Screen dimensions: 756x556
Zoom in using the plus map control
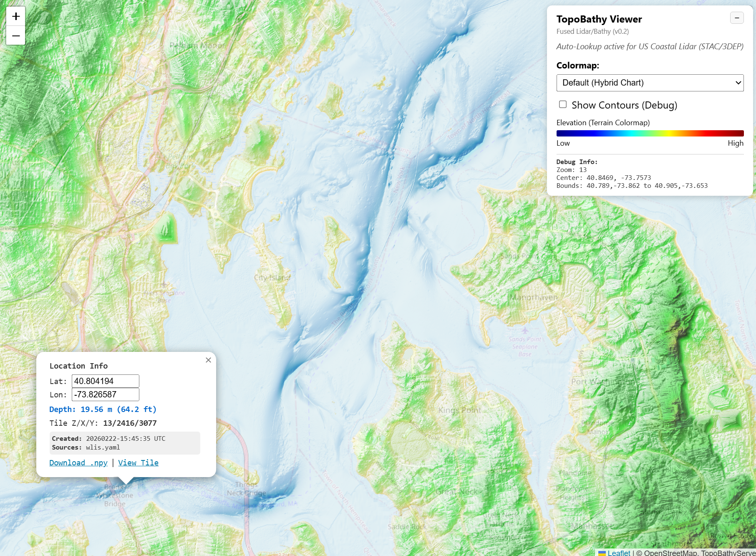(15, 16)
